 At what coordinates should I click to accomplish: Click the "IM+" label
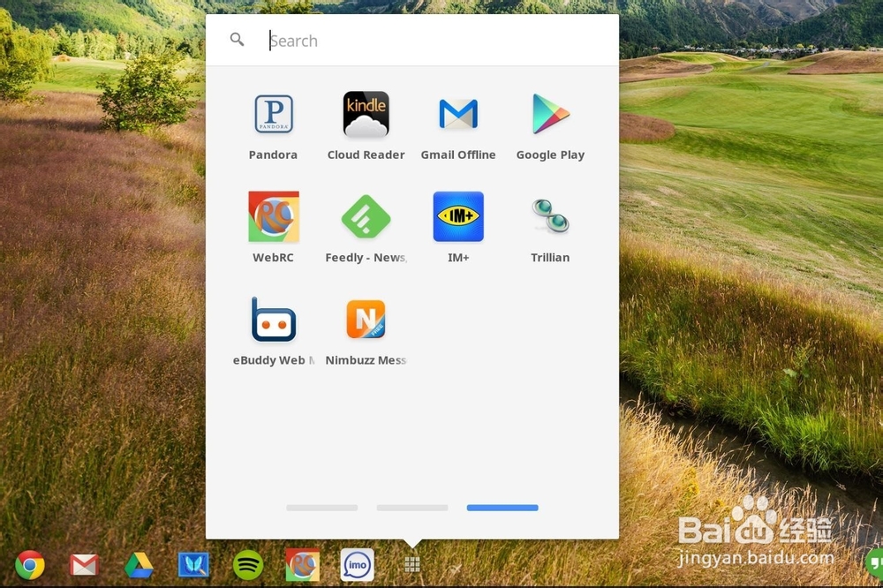(x=458, y=258)
